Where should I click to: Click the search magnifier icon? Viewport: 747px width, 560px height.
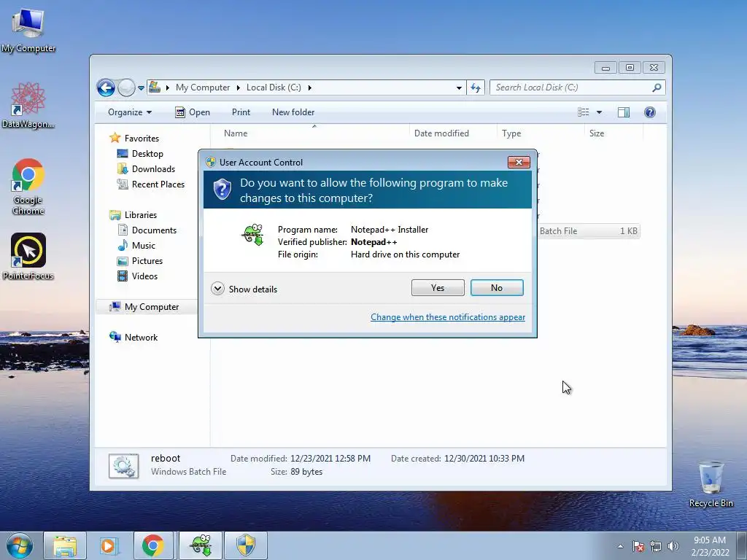tap(657, 87)
